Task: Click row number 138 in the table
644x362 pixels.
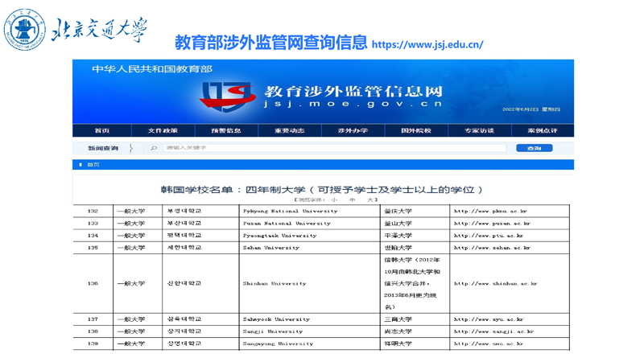Action: (x=93, y=331)
